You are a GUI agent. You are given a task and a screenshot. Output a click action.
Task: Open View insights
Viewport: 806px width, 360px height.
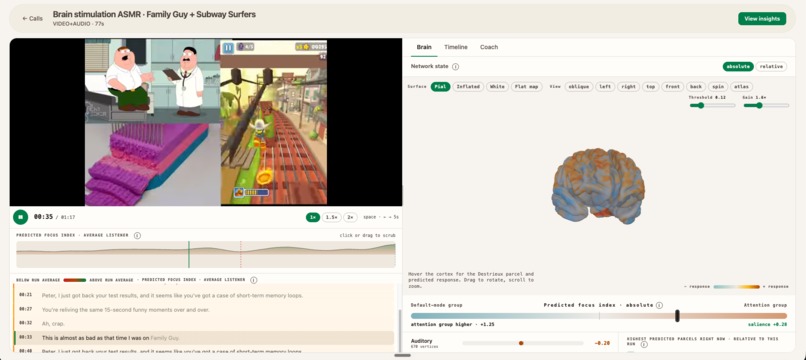click(x=762, y=19)
